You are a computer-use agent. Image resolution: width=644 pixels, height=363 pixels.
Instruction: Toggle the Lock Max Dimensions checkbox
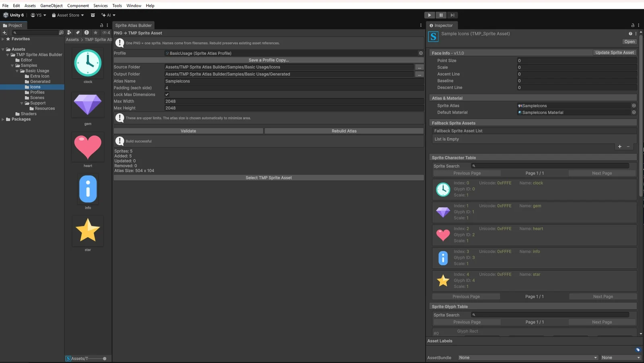[x=167, y=94]
